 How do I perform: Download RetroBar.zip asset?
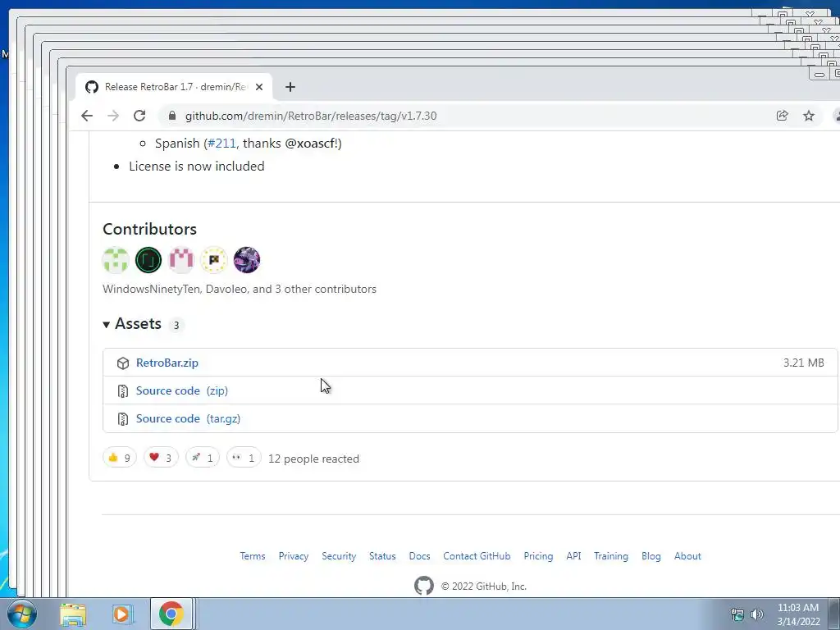coord(167,363)
